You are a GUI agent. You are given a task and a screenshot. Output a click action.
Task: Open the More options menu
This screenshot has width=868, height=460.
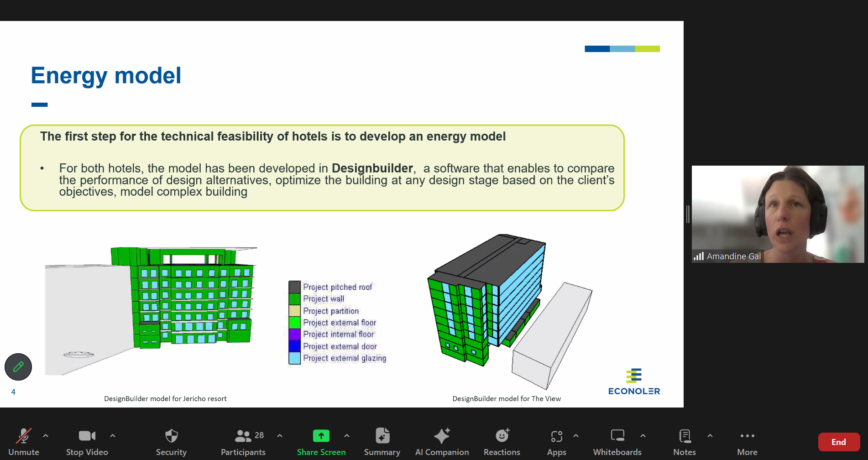(747, 436)
